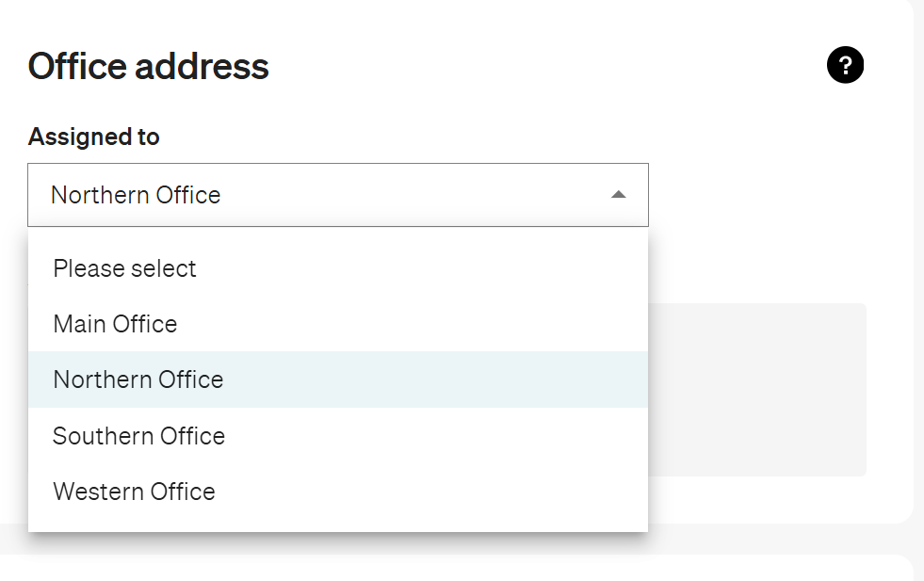Pick the highlighted Northern Office option
The image size is (924, 581).
point(337,379)
